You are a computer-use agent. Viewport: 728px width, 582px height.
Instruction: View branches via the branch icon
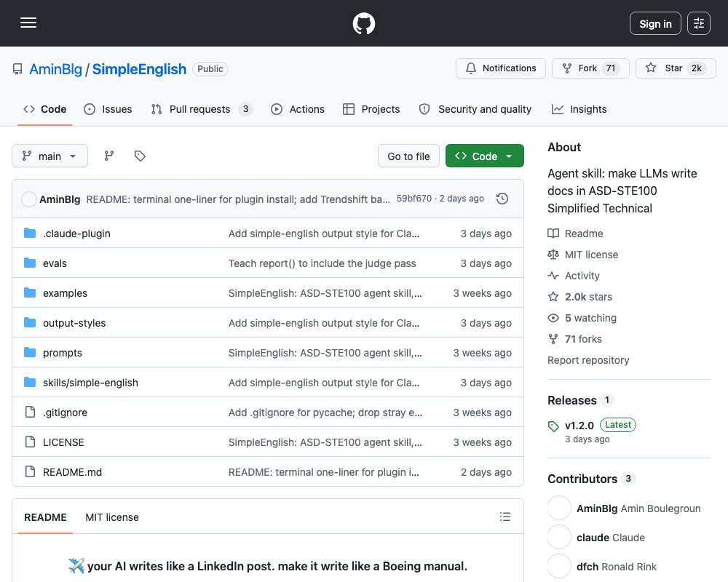[109, 156]
